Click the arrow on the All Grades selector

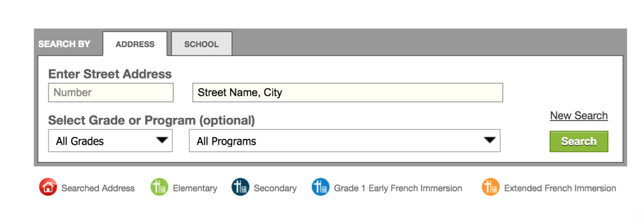click(x=162, y=141)
